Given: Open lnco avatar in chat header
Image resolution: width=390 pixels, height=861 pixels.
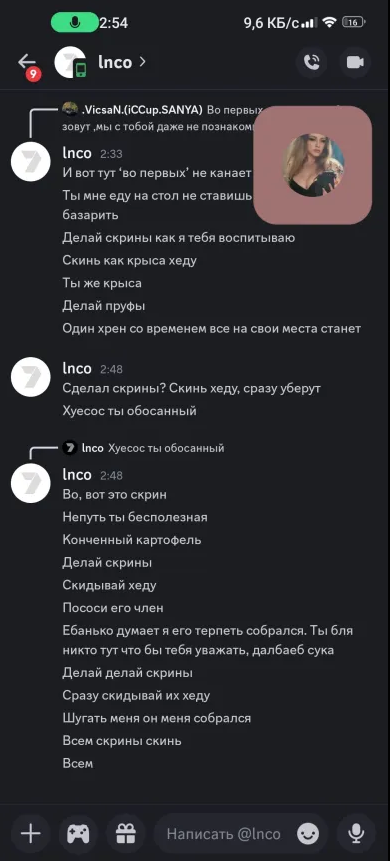Looking at the screenshot, I should tap(70, 63).
